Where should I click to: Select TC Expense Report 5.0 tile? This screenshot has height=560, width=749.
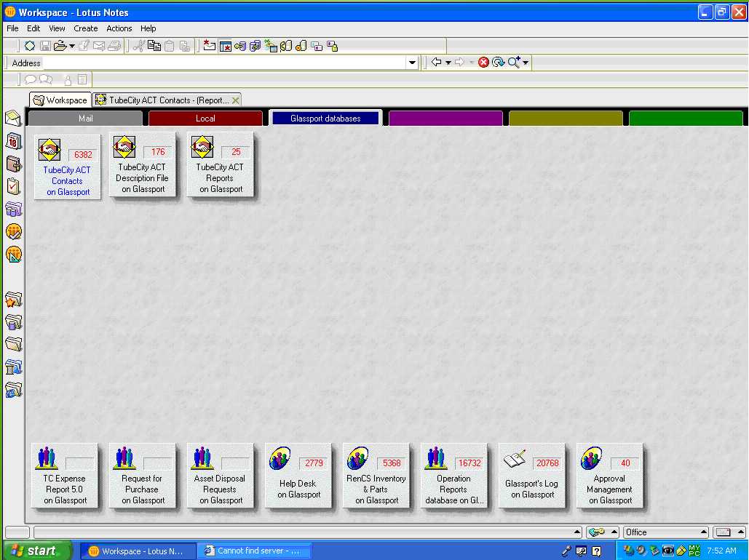65,476
